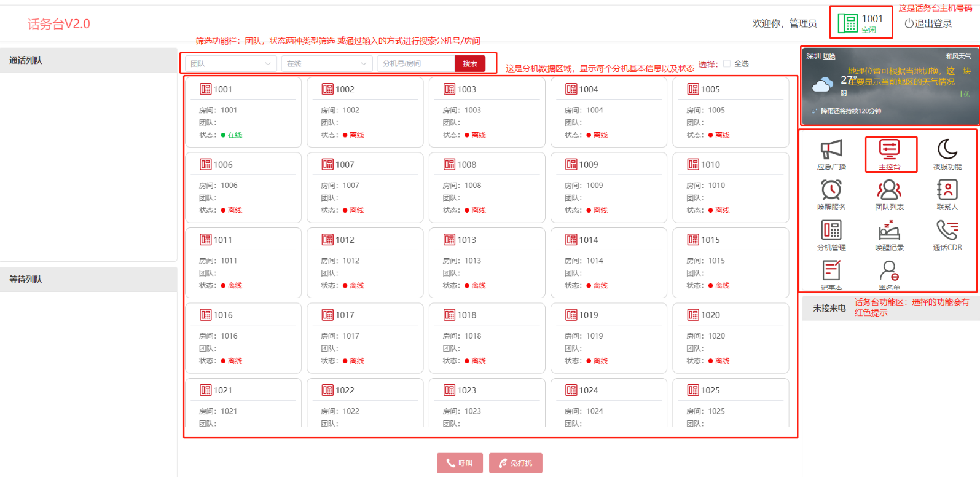The width and height of the screenshot is (980, 477).
Task: Open the 应急广播 emergency broadcast function
Action: pyautogui.click(x=831, y=154)
